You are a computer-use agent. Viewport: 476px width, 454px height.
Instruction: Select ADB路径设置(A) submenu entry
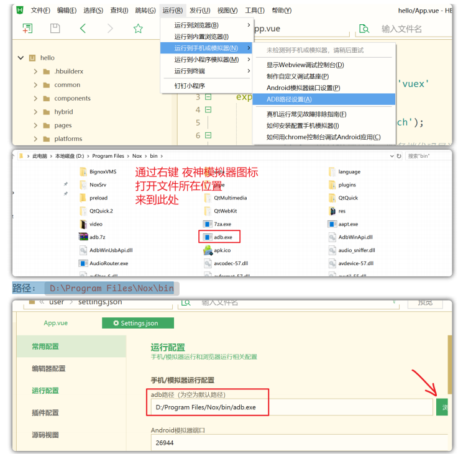pyautogui.click(x=324, y=99)
